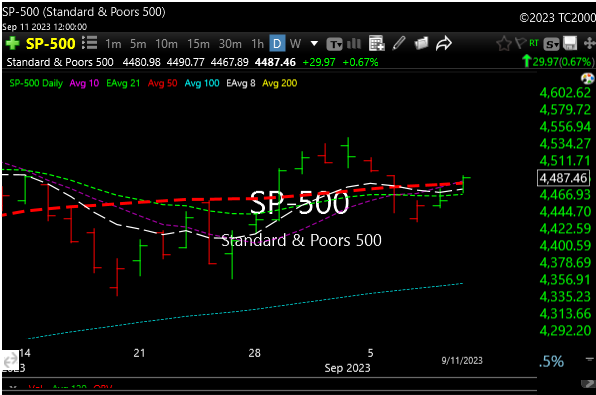This screenshot has width=596, height=395.
Task: Open the notes folder icon
Action: [x=421, y=43]
